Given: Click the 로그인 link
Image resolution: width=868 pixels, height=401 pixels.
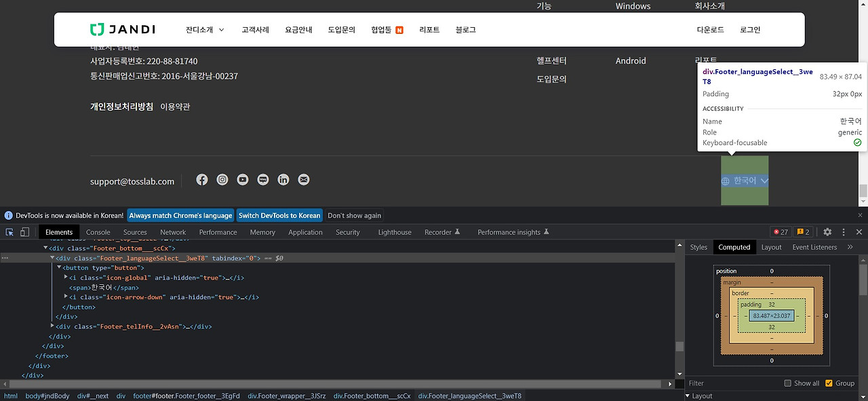Looking at the screenshot, I should click(750, 30).
